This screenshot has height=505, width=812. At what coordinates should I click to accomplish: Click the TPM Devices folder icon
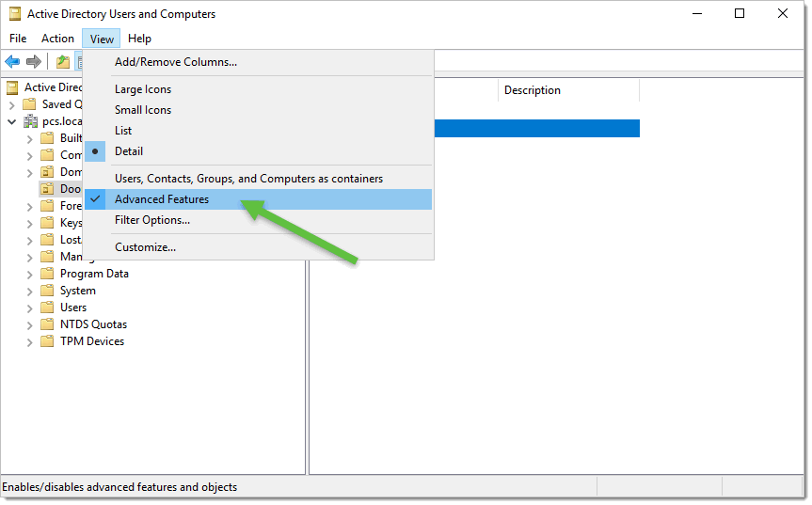(47, 341)
